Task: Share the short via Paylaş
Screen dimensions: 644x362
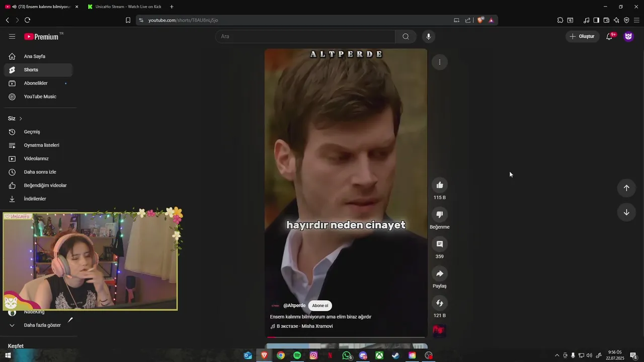Action: pos(440,274)
